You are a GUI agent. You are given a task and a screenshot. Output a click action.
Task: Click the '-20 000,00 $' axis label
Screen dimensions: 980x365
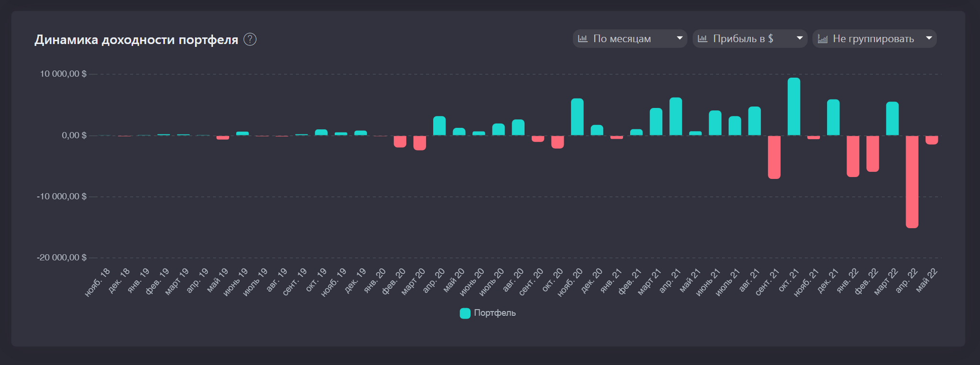click(62, 257)
